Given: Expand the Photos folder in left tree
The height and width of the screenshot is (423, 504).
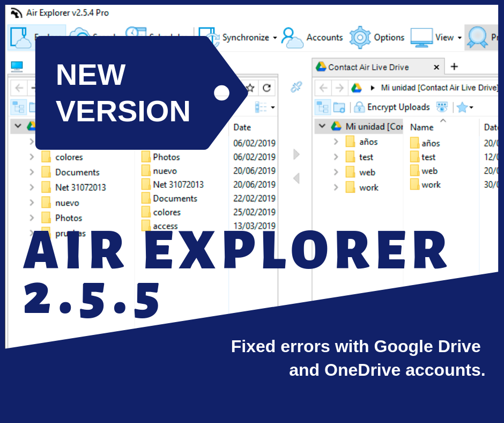Looking at the screenshot, I should [x=32, y=218].
